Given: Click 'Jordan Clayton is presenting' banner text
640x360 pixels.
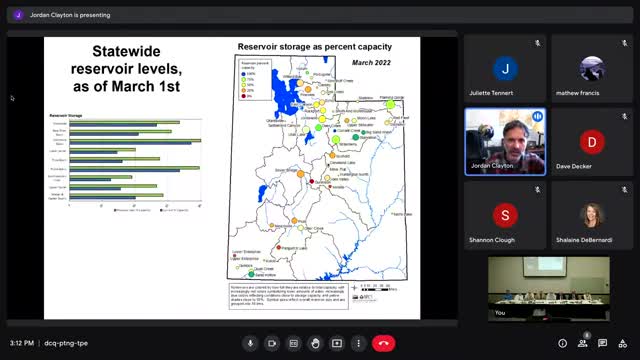Looking at the screenshot, I should [70, 15].
